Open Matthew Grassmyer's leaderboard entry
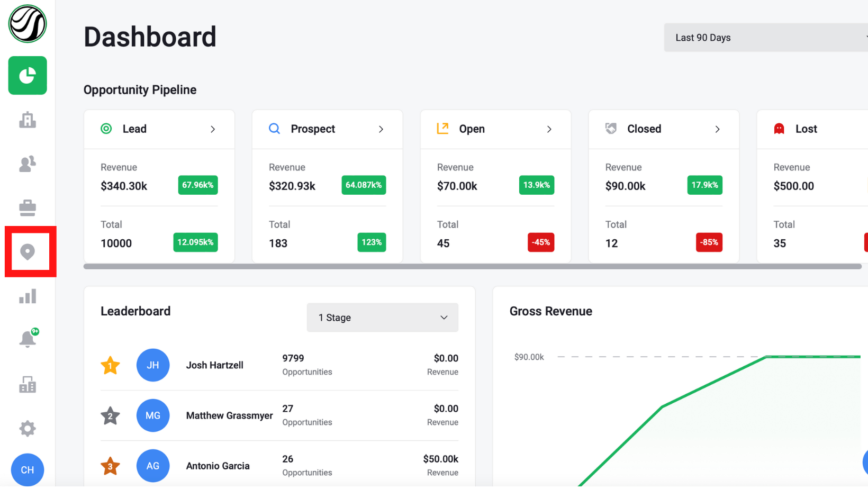Viewport: 868px width, 489px height. point(279,415)
